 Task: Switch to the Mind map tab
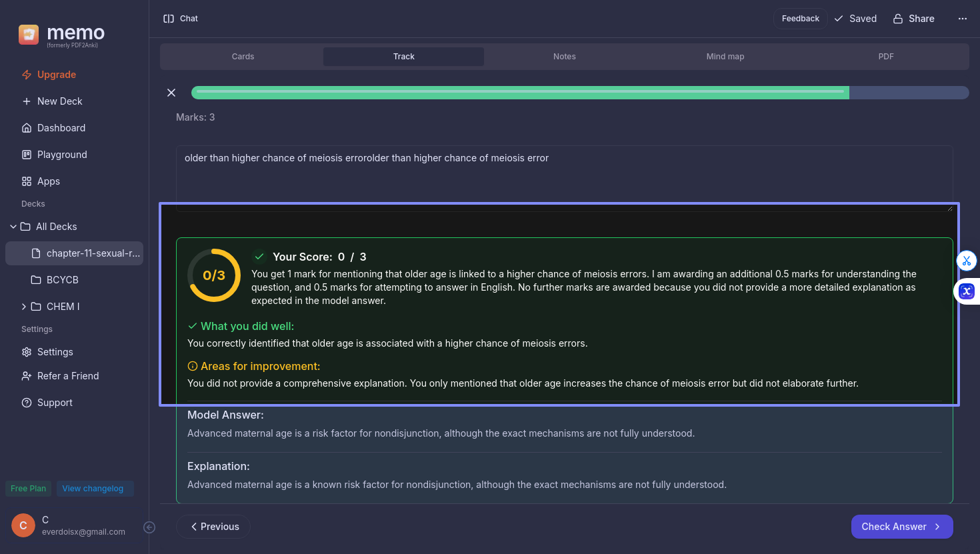point(725,57)
